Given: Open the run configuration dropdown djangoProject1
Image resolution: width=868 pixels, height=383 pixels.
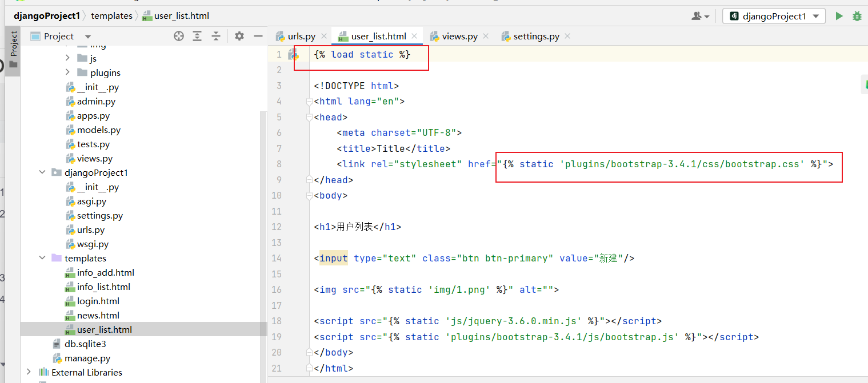Looking at the screenshot, I should [x=774, y=16].
